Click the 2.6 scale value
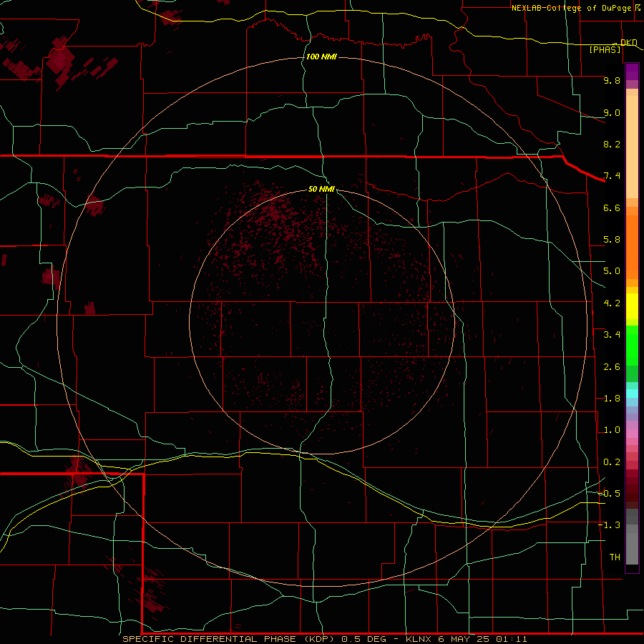Image resolution: width=644 pixels, height=644 pixels. tap(612, 367)
